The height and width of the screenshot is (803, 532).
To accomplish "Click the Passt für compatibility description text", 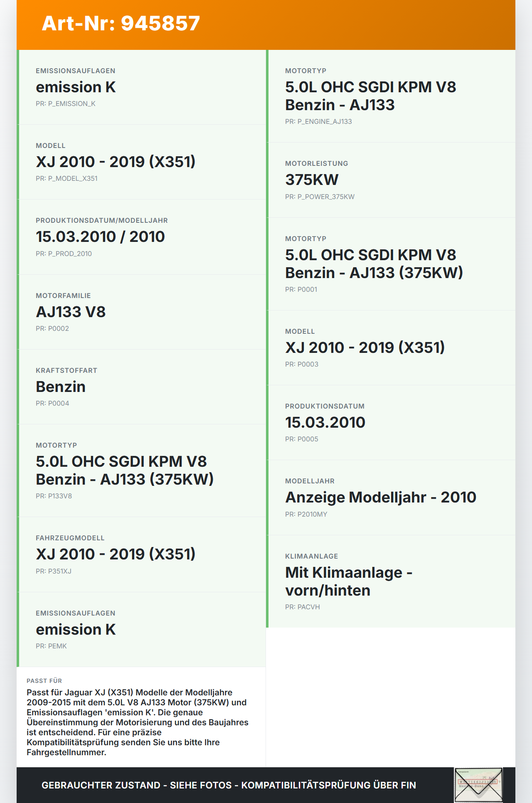I will (138, 722).
